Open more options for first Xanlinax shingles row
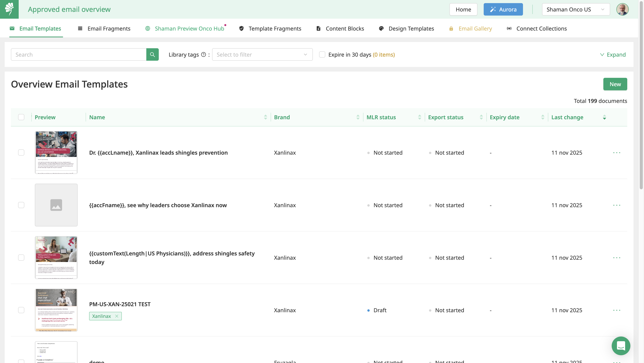This screenshot has height=363, width=644. [617, 153]
